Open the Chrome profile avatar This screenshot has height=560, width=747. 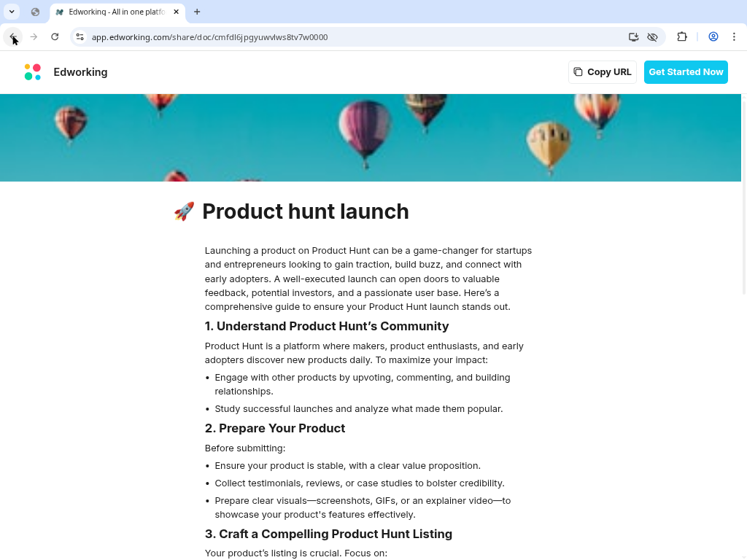point(713,37)
